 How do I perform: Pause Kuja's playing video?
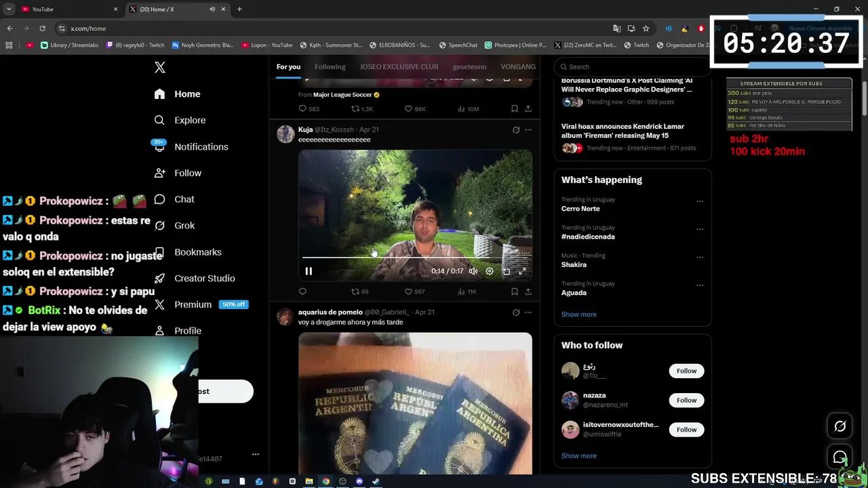tap(309, 271)
